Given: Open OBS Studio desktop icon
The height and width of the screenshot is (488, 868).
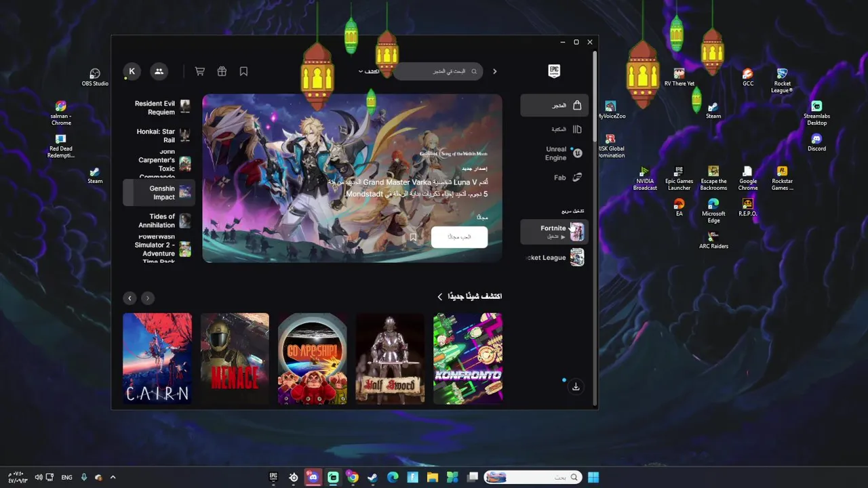Looking at the screenshot, I should tap(95, 77).
